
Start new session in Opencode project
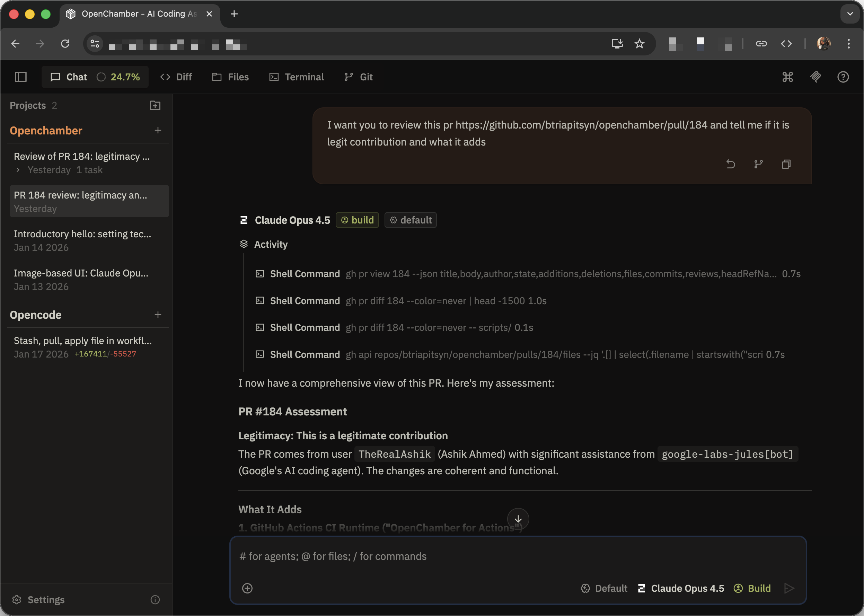pyautogui.click(x=158, y=315)
